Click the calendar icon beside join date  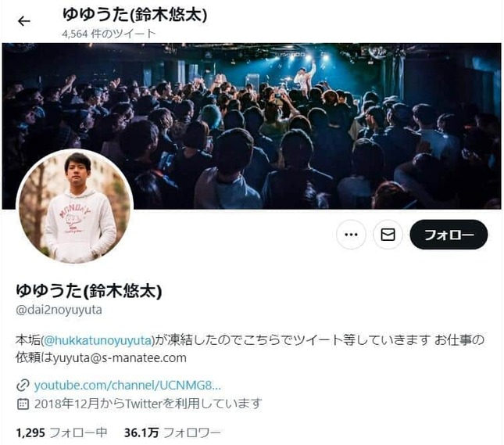pos(23,404)
